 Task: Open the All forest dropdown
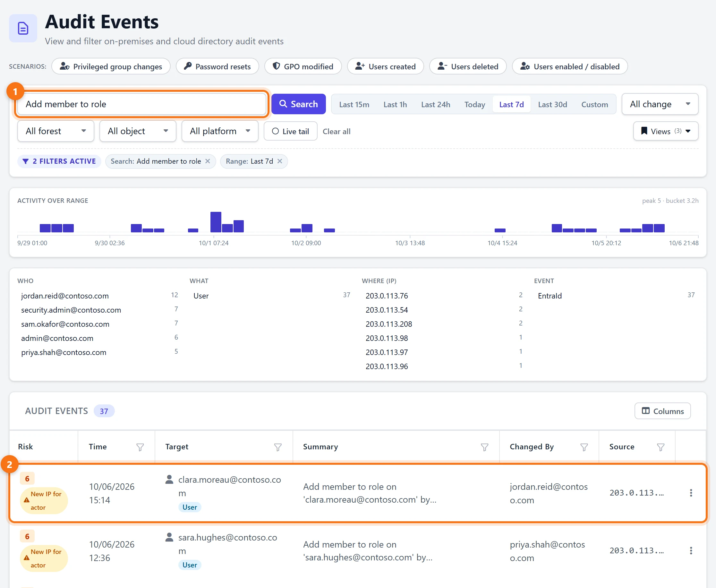coord(55,131)
